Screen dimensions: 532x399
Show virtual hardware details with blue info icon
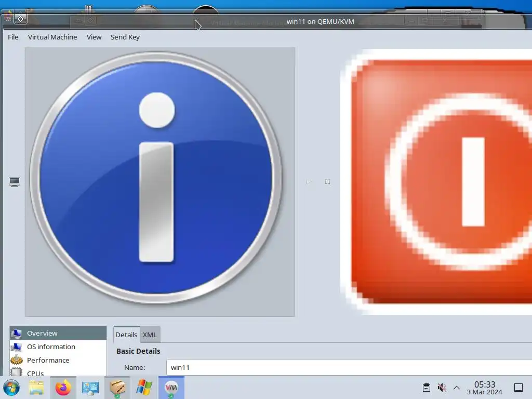[160, 182]
